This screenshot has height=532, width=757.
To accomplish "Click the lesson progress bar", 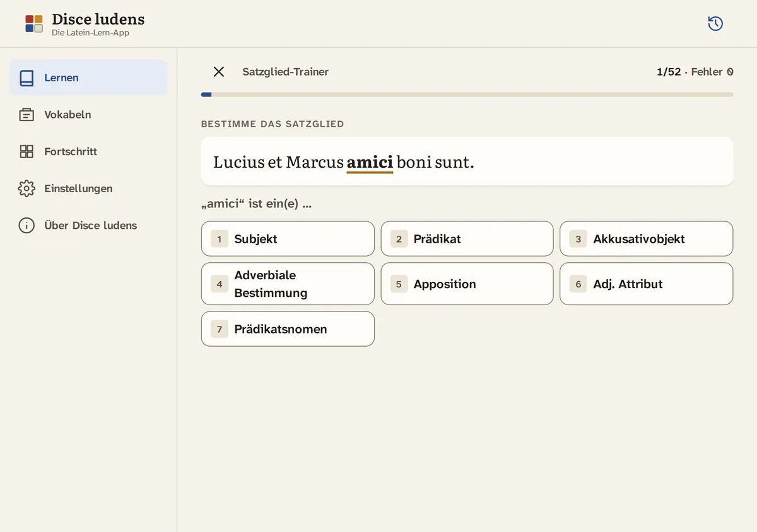I will [467, 95].
